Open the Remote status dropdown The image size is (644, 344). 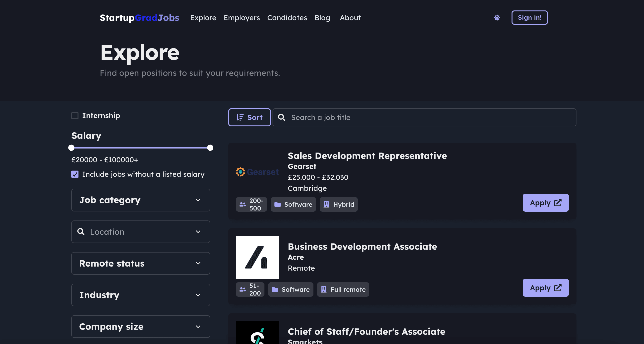141,263
